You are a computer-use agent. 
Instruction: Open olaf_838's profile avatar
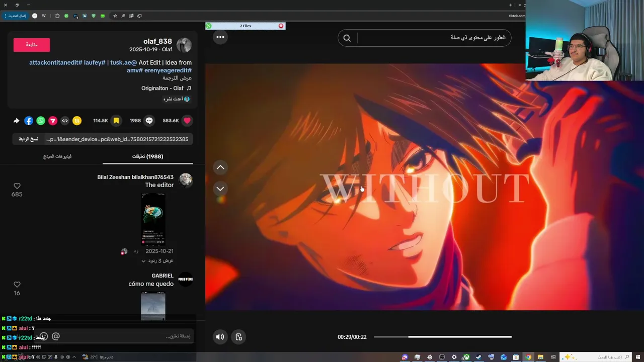click(184, 45)
